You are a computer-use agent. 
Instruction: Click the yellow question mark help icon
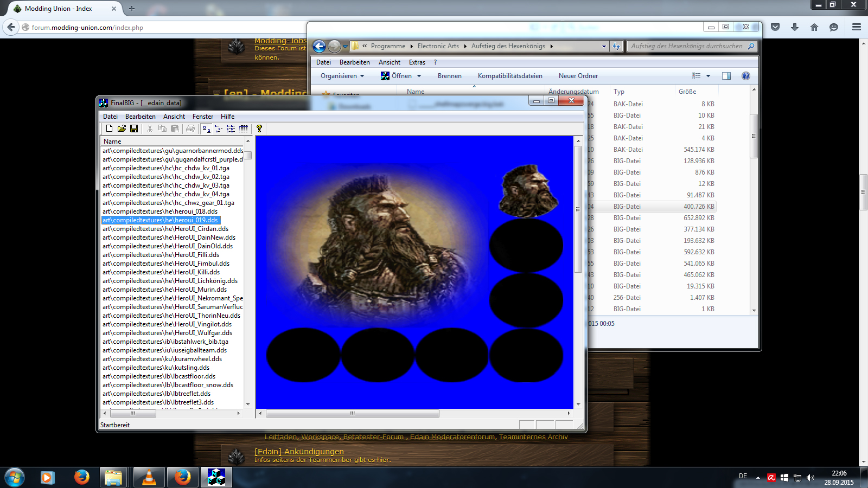pos(259,129)
